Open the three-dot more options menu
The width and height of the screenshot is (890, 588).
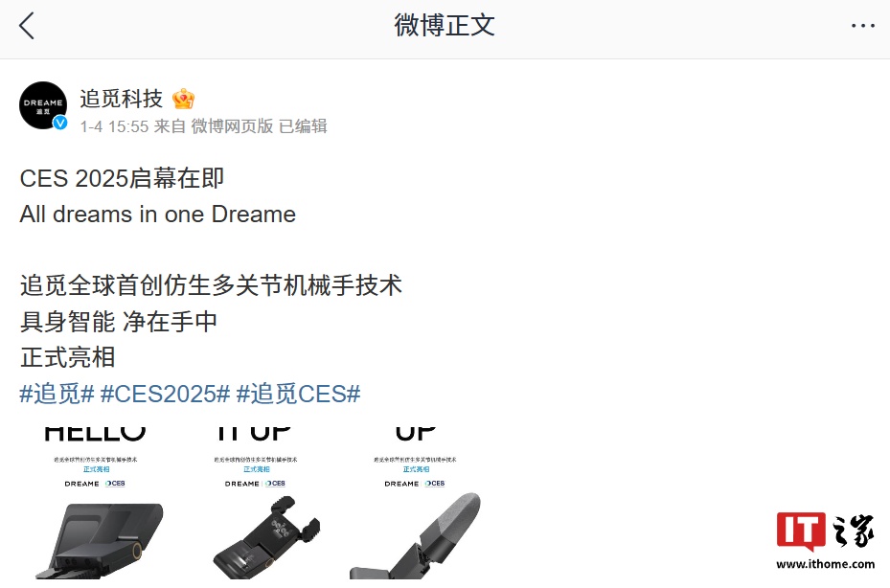(x=863, y=26)
